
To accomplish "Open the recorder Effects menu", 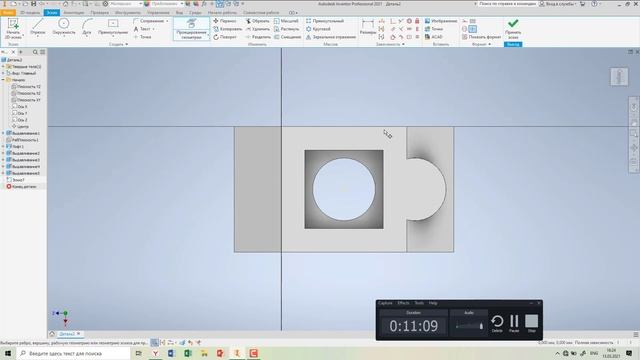I will [x=403, y=303].
